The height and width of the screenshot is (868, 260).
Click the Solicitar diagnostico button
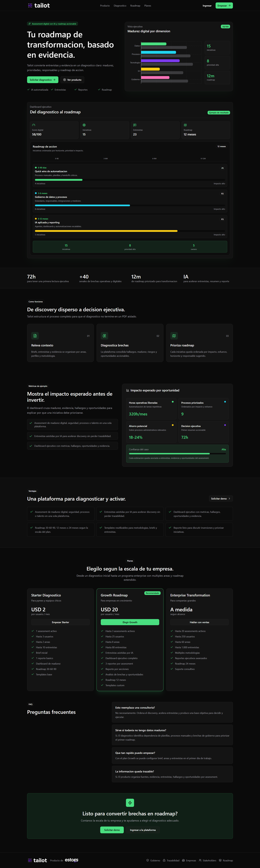pos(43,80)
